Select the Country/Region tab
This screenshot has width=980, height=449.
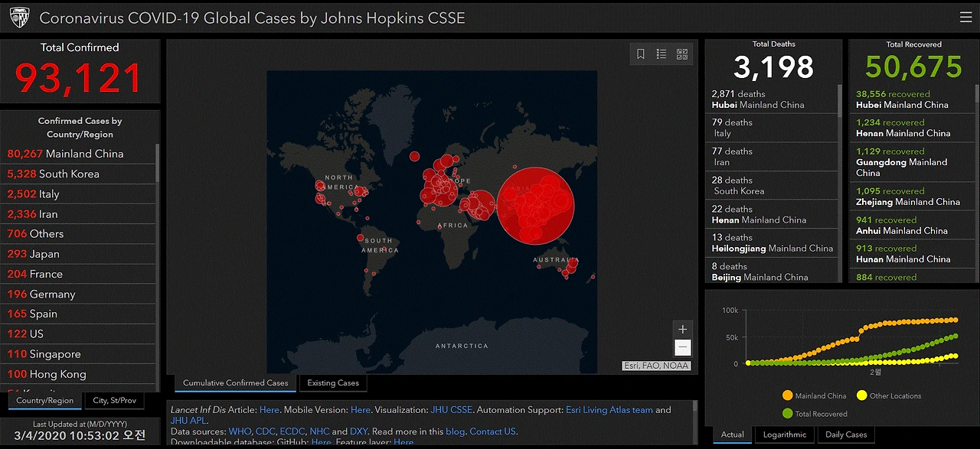click(45, 400)
